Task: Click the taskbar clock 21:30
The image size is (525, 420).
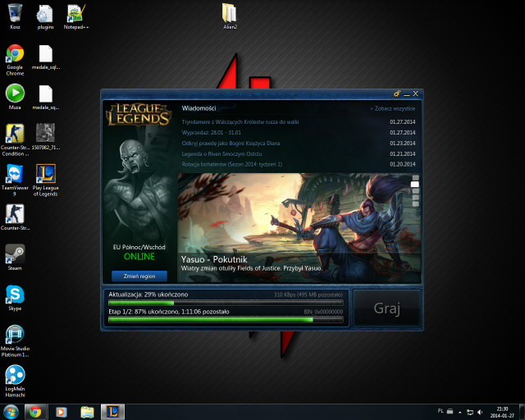Action: 502,413
